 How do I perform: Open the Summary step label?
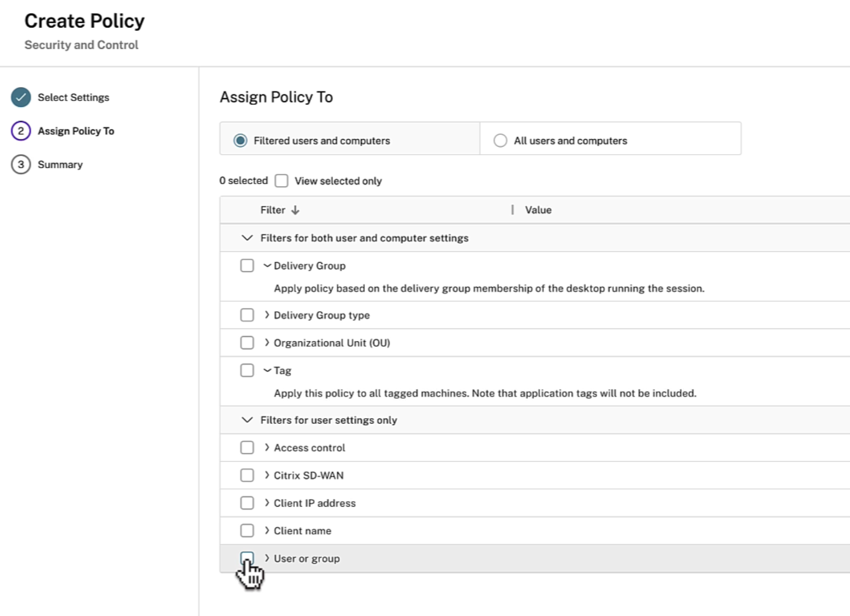pos(60,164)
